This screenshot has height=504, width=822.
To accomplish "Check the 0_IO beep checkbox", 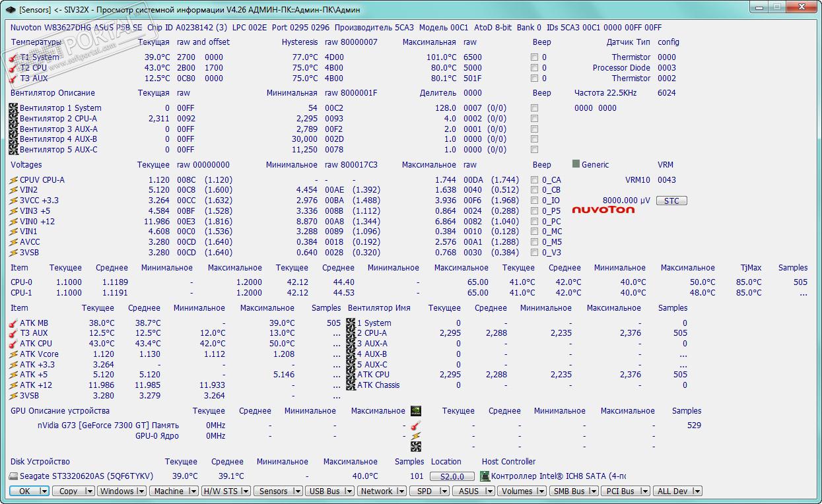I will pos(534,201).
